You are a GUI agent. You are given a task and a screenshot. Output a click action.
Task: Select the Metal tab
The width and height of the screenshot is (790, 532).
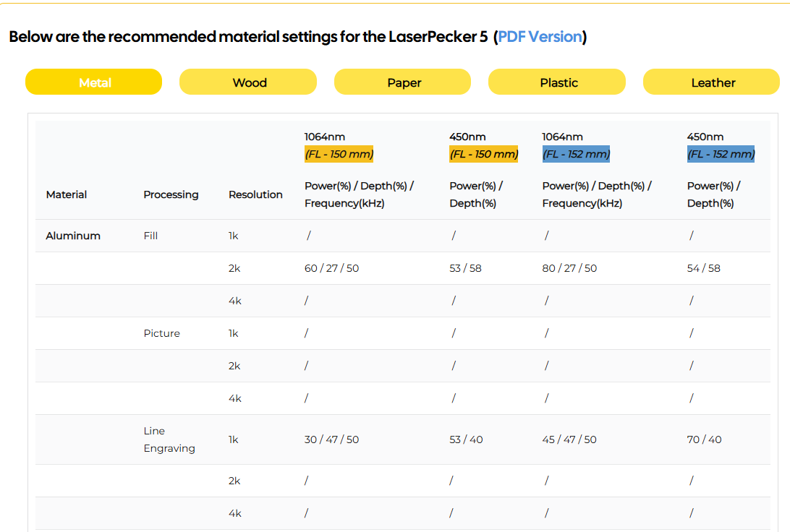[x=94, y=82]
